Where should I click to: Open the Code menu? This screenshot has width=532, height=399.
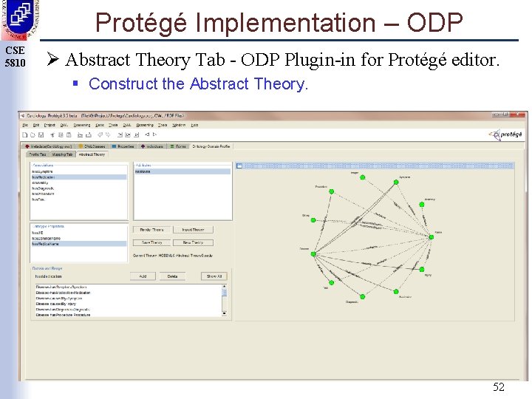coord(100,125)
